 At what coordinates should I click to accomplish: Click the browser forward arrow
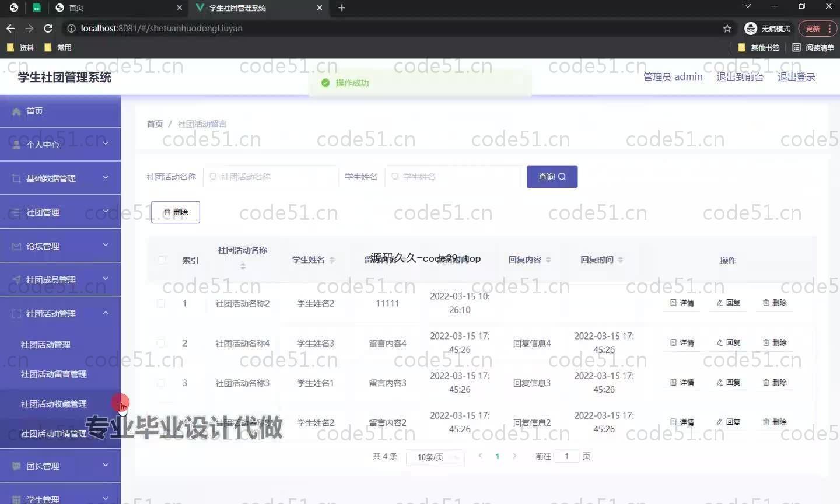tap(29, 28)
